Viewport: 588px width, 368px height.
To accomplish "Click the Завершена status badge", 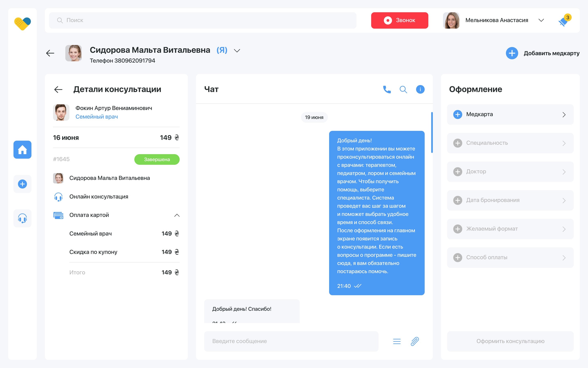I will pos(157,159).
